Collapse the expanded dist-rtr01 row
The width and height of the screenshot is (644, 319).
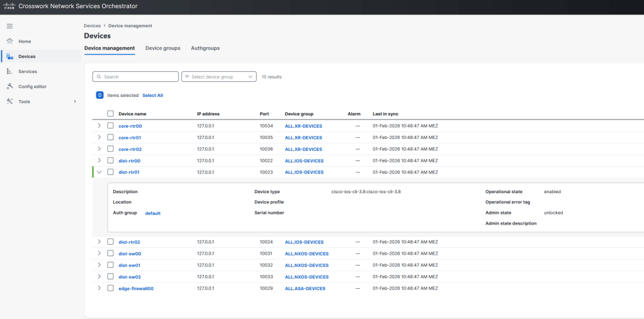coord(99,172)
